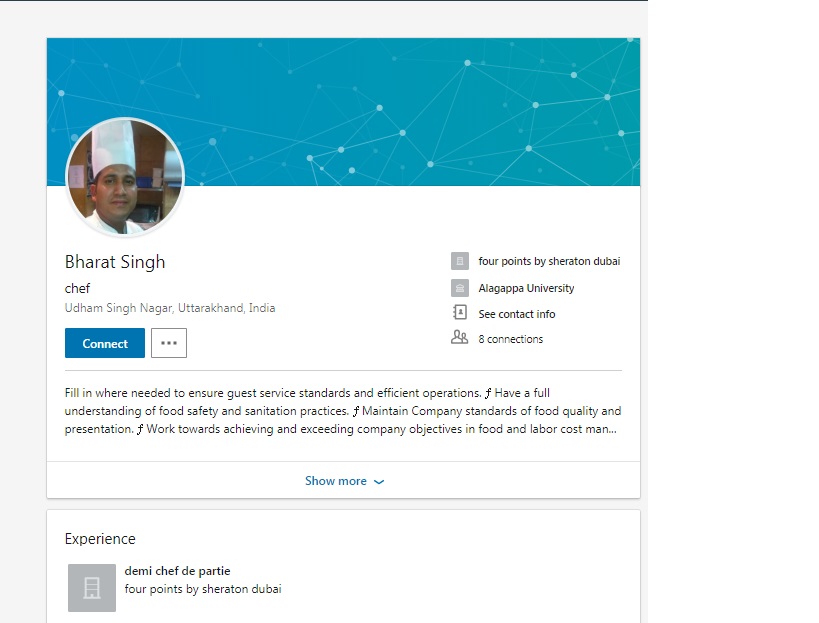The image size is (819, 623).
Task: Click the Experience section heading
Action: (x=100, y=539)
